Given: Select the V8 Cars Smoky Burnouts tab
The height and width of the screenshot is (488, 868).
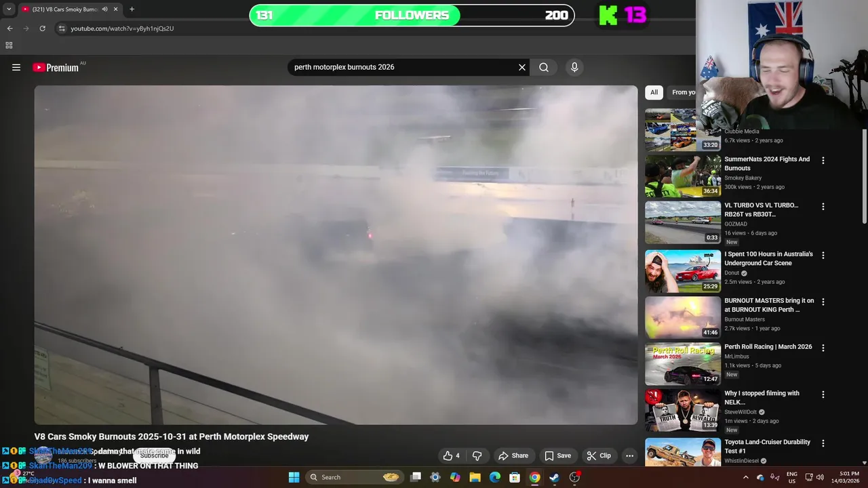Looking at the screenshot, I should (69, 9).
